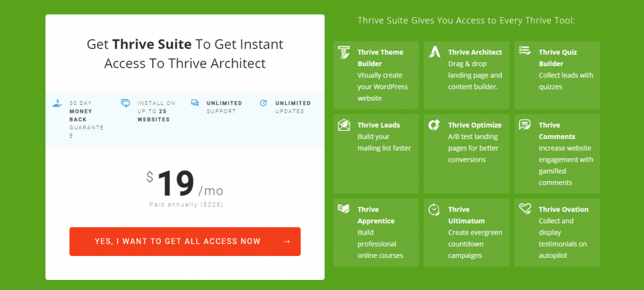Click 'Collect and display testimonials' description
This screenshot has width=644, height=290.
[x=563, y=238]
